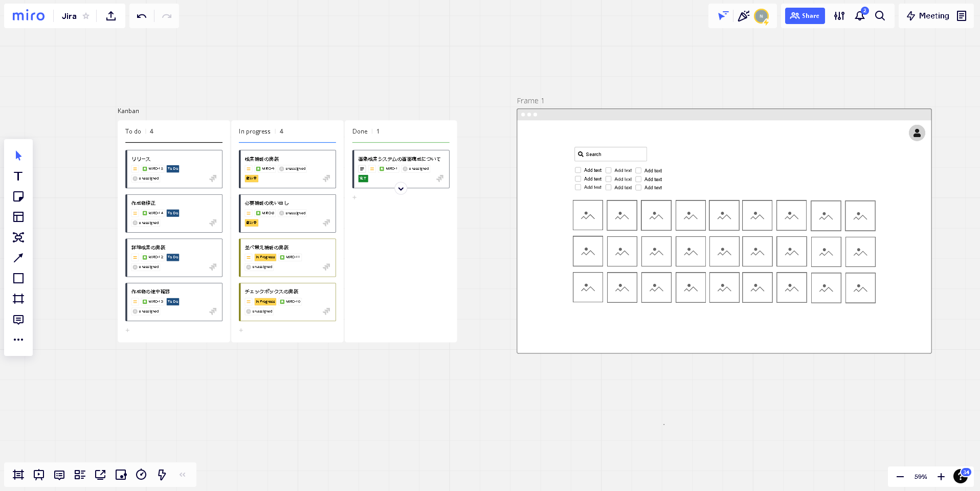Viewport: 980px width, 491px height.
Task: Start a Meeting from top bar
Action: click(928, 16)
